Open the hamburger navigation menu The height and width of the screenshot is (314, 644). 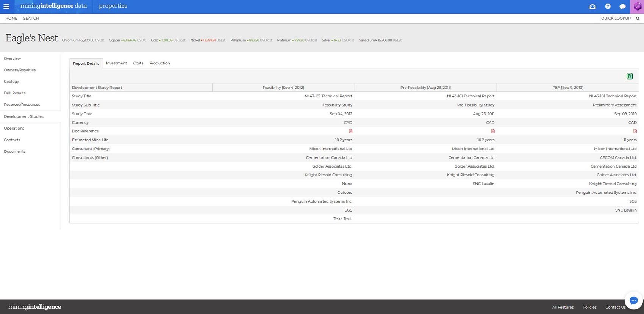tap(6, 6)
